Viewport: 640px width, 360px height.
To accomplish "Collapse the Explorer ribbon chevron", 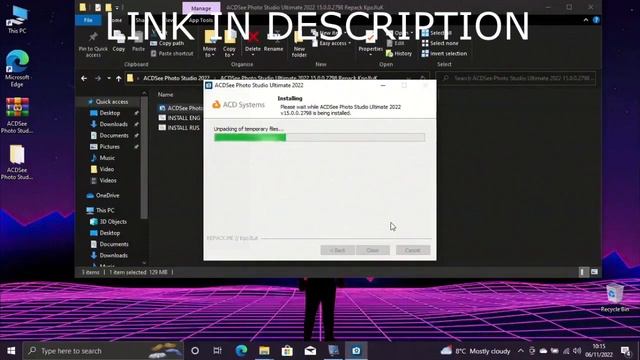I will point(586,20).
